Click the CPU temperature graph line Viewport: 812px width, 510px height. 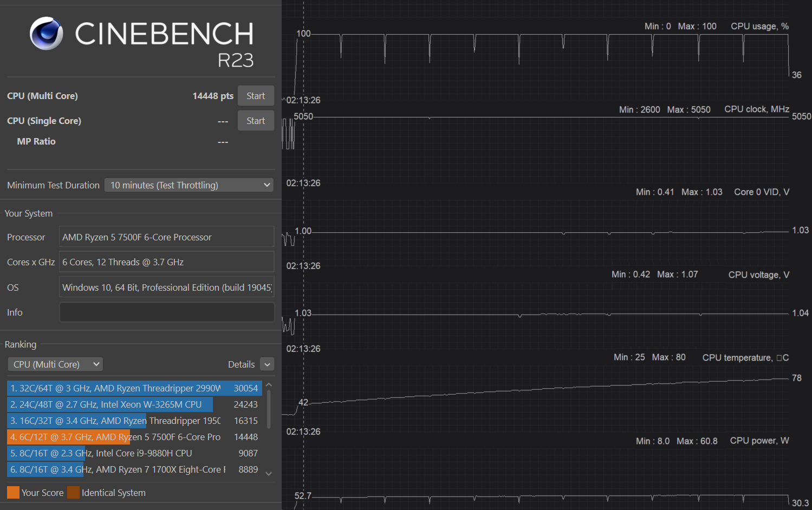(x=542, y=390)
